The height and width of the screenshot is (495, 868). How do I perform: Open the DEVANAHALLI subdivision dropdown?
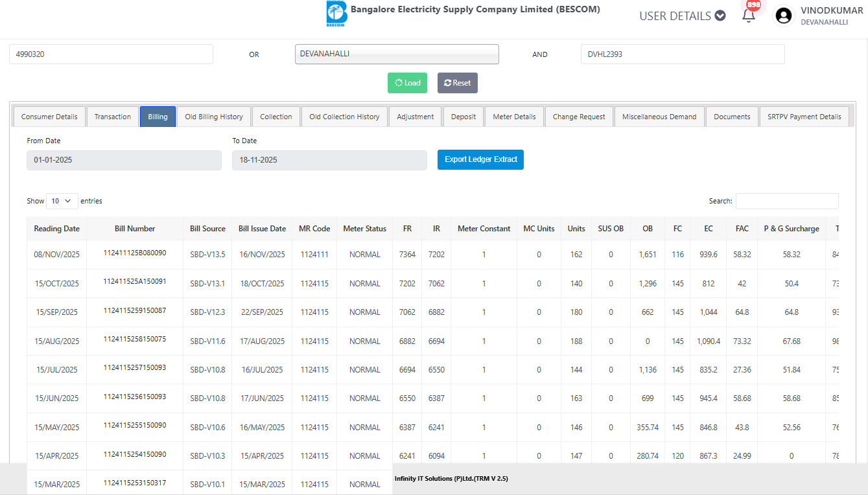tap(397, 54)
